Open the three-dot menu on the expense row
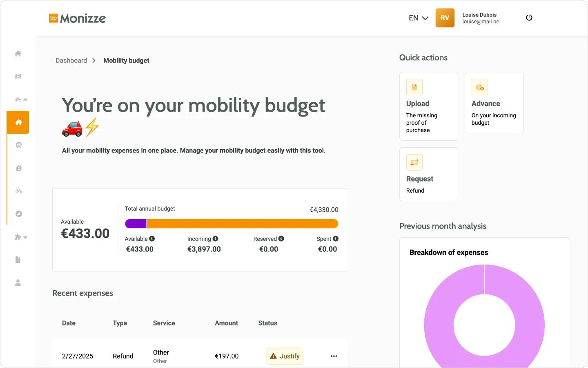The height and width of the screenshot is (368, 588). pyautogui.click(x=334, y=356)
